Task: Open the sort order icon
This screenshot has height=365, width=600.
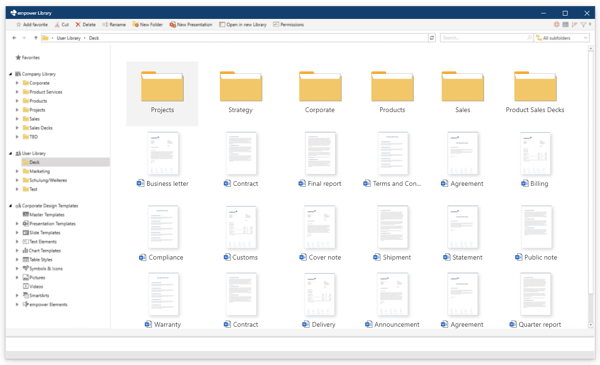Action: click(574, 24)
